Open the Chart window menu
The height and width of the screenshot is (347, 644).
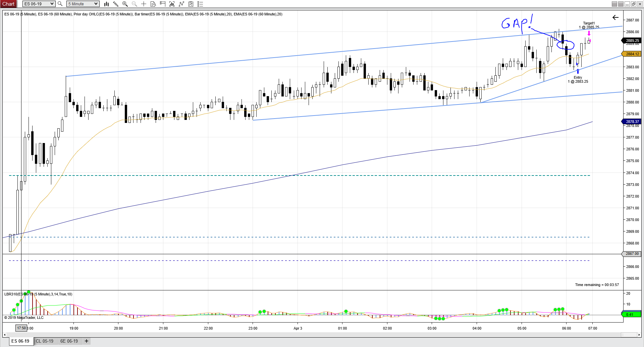pyautogui.click(x=8, y=4)
